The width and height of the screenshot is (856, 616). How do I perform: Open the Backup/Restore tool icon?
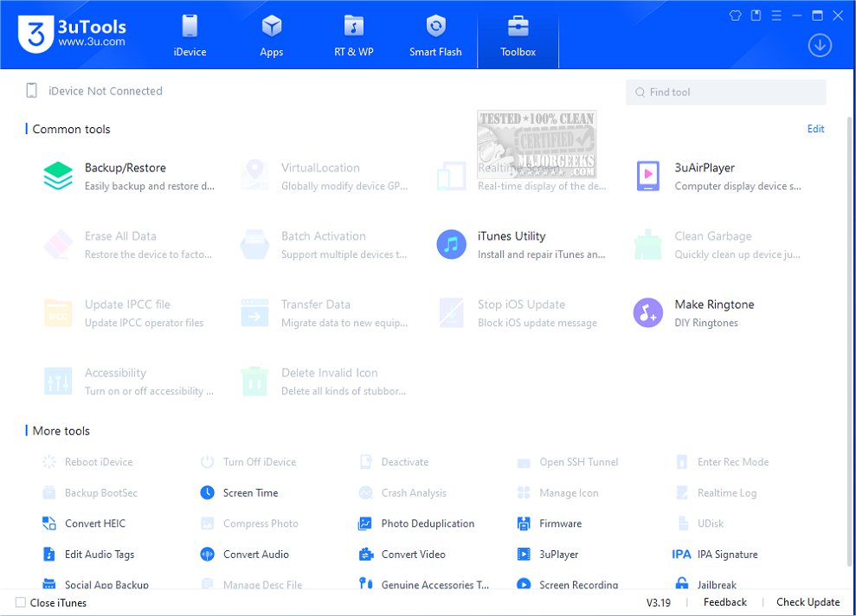[58, 176]
